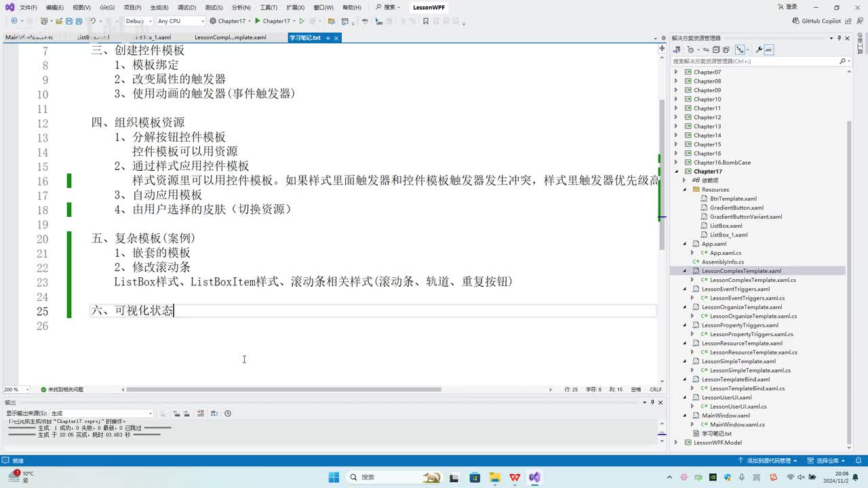Click WPS icon in Windows taskbar
The width and height of the screenshot is (868, 488).
515,477
